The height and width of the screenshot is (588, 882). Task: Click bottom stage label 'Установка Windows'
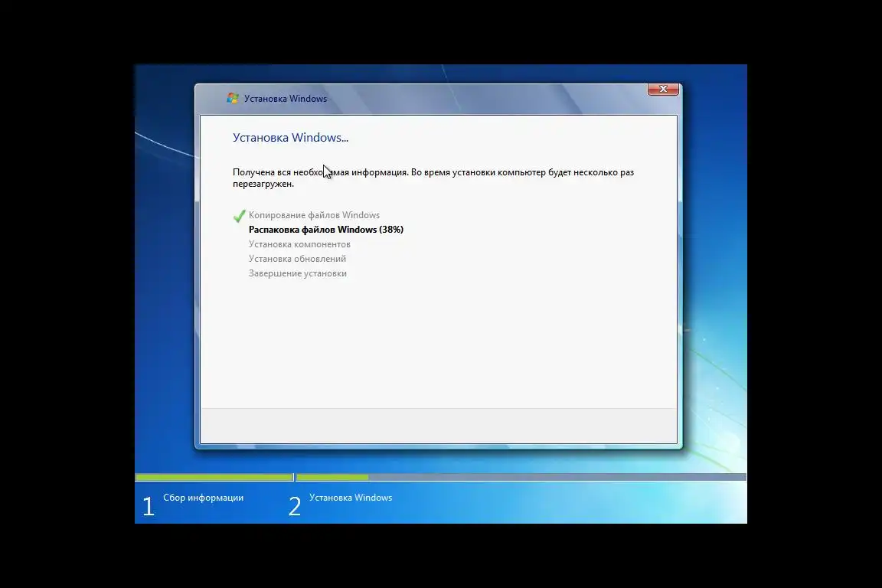351,498
